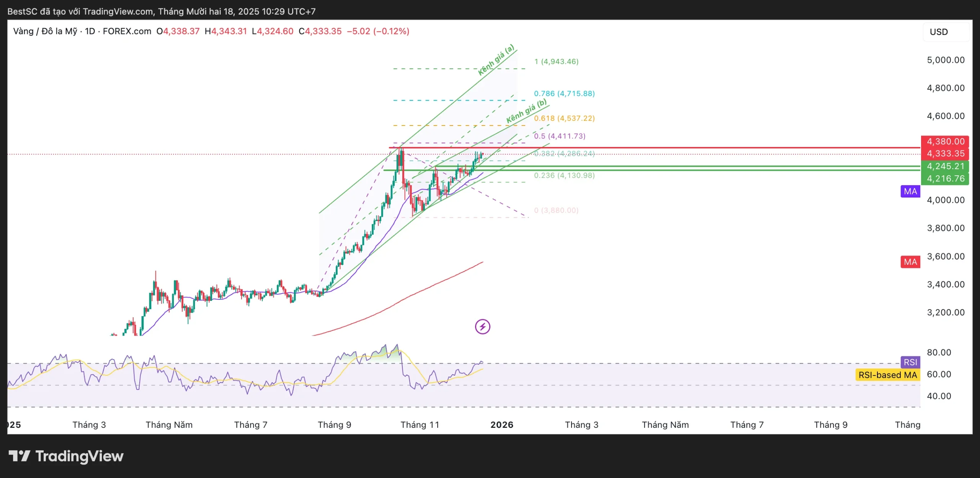Select the 2026 label on time axis
The width and height of the screenshot is (980, 478).
coord(501,424)
